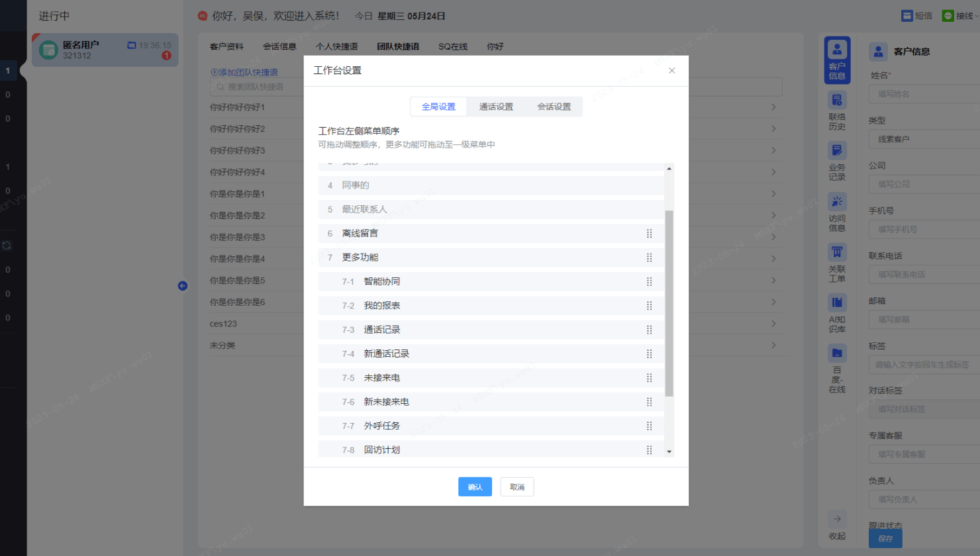Click the 取消 button
The height and width of the screenshot is (556, 980).
coord(517,487)
